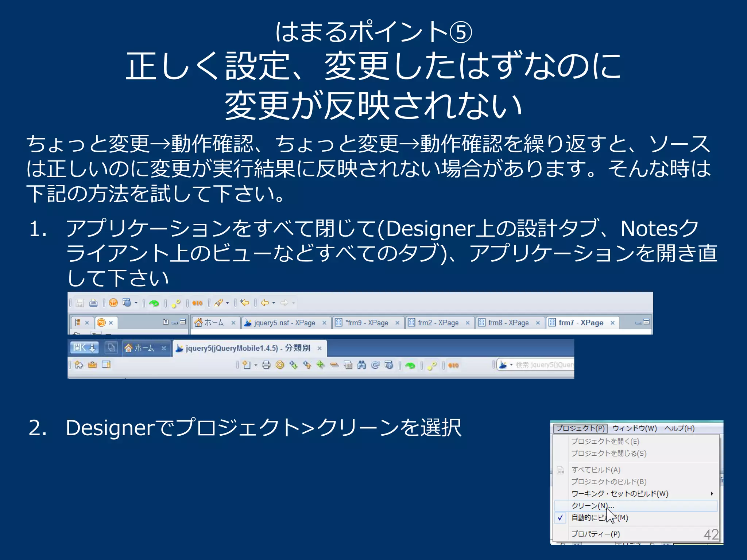Close the frm2 - XPage tab

467,323
